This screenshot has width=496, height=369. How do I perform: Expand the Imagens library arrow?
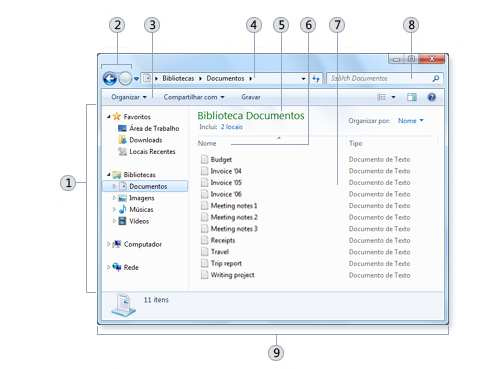[x=114, y=198]
